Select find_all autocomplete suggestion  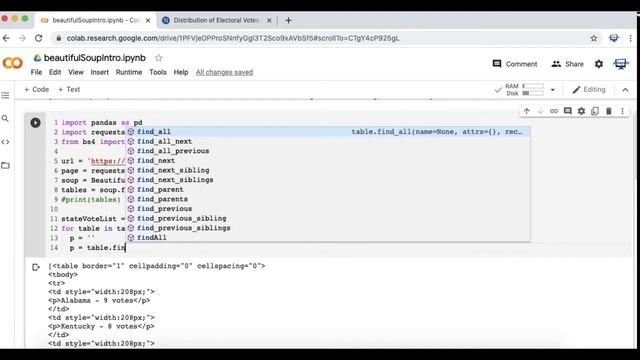pyautogui.click(x=328, y=132)
